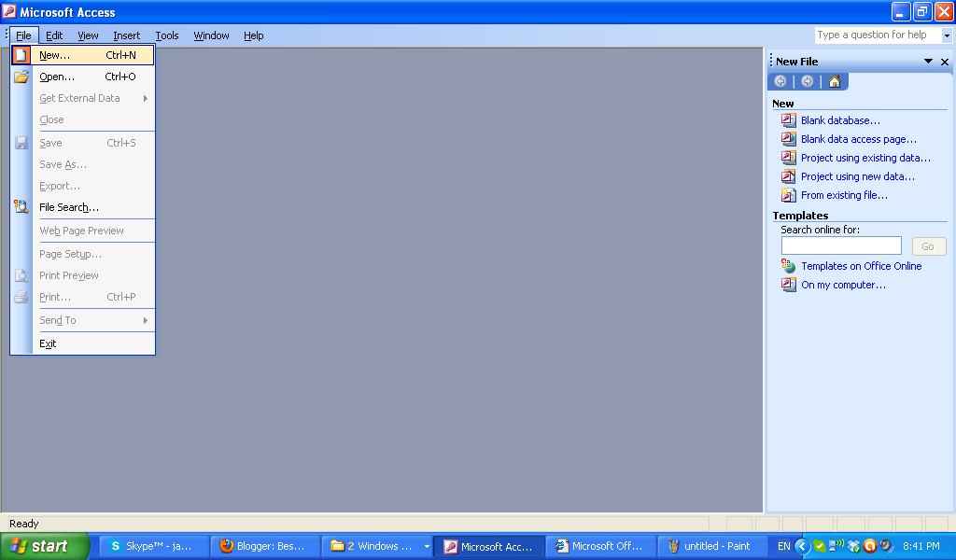The height and width of the screenshot is (560, 956).
Task: Click the Project using existing data icon
Action: pos(789,158)
